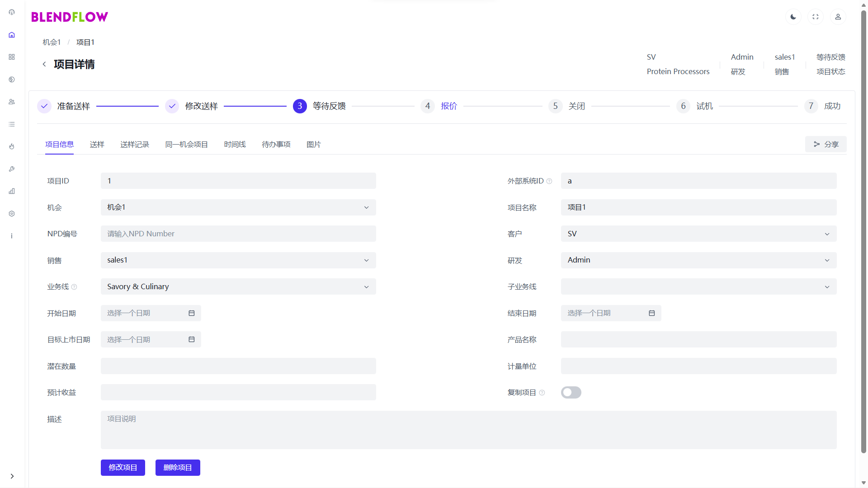Open the 时间线 tab
Screen dimensions: 868x488
point(235,145)
